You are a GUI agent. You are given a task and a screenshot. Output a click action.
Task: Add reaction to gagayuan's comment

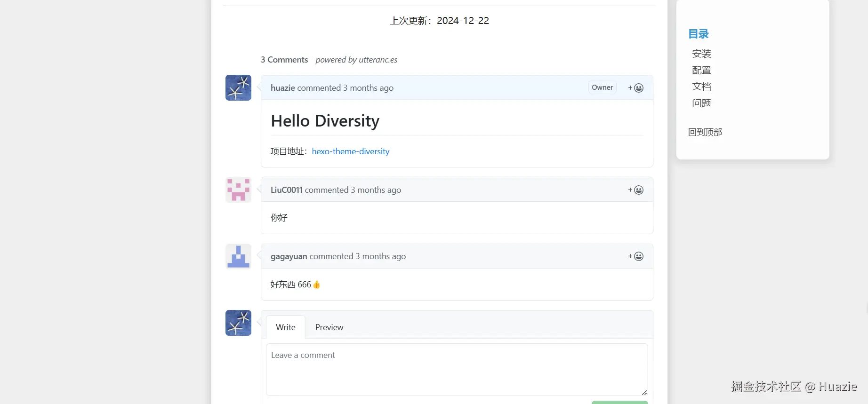click(635, 256)
